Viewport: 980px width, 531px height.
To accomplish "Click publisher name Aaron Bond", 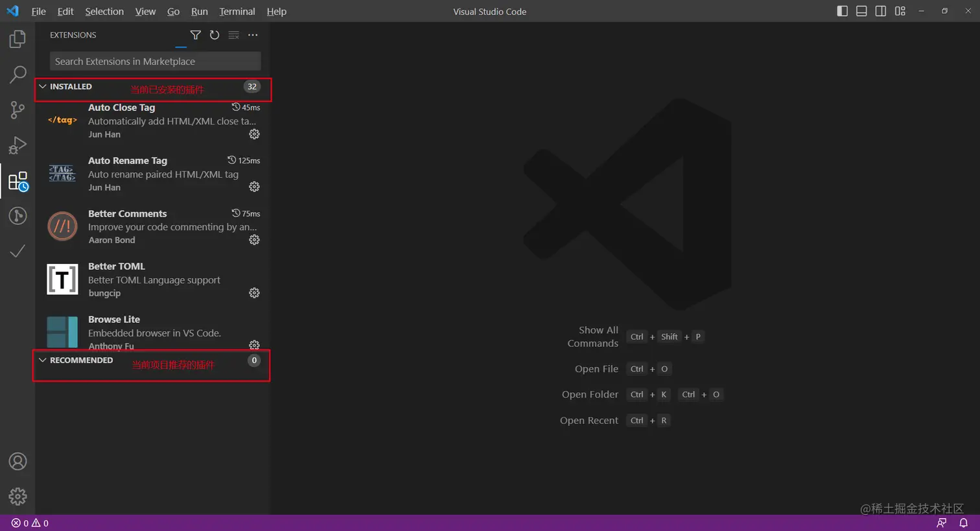I will click(112, 240).
